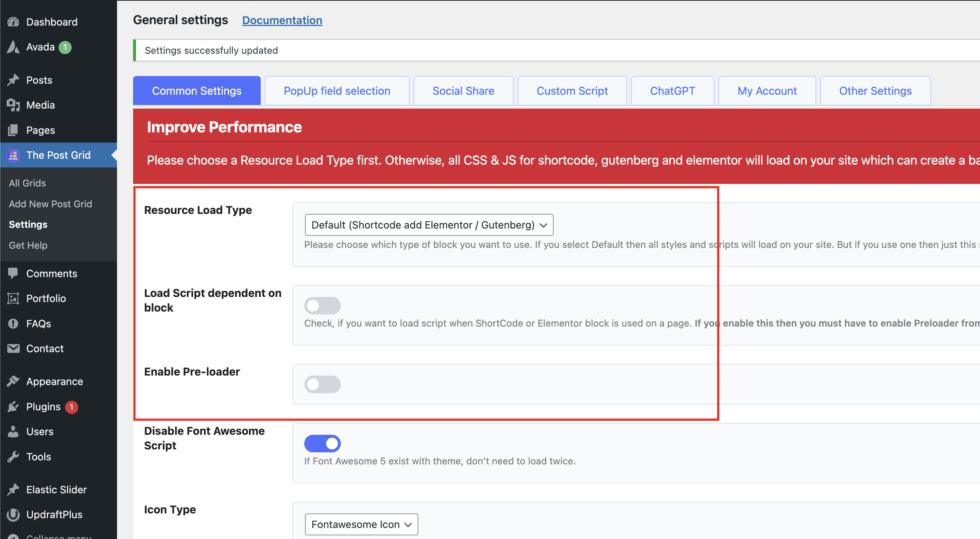Click the Enable Pre-loader label
This screenshot has width=980, height=539.
192,372
